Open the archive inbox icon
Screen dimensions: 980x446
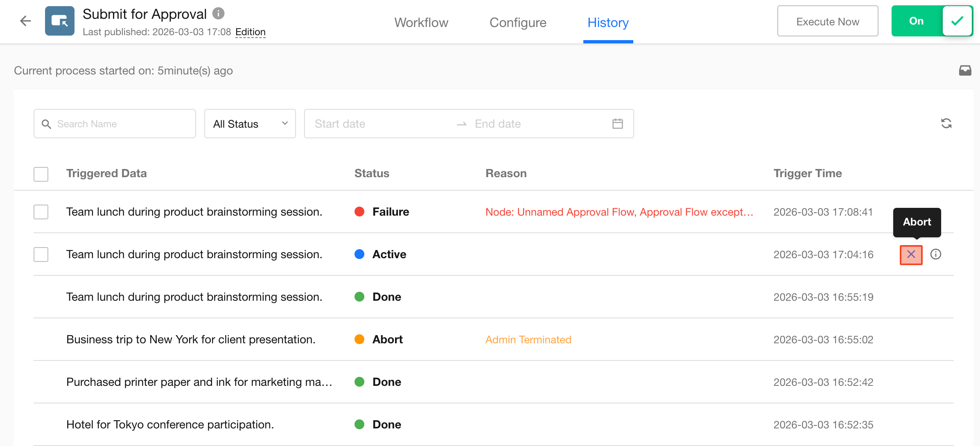tap(965, 70)
